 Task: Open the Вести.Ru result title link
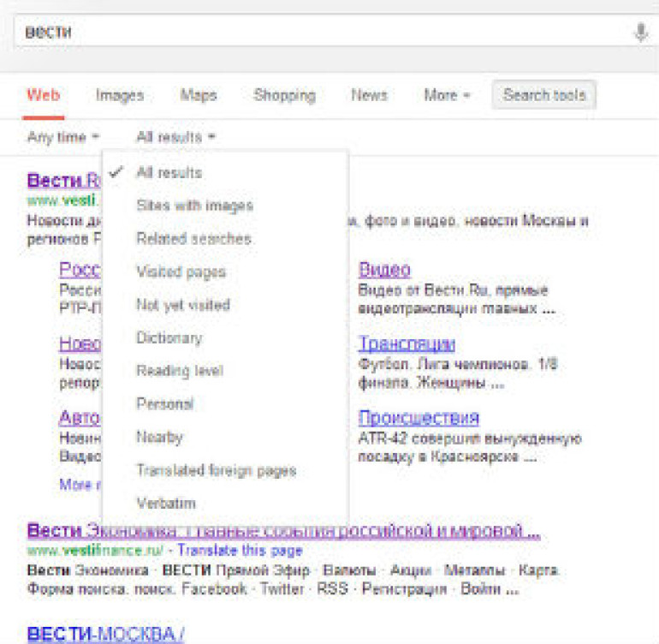[63, 181]
